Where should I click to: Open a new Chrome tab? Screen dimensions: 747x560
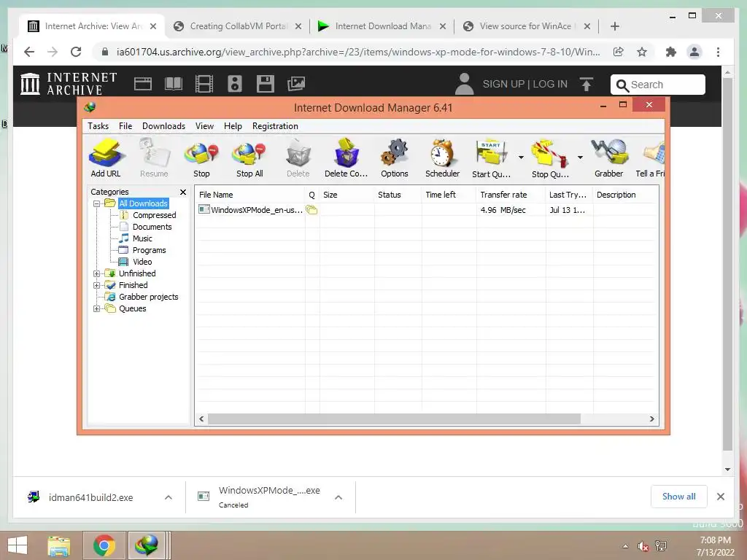point(615,26)
